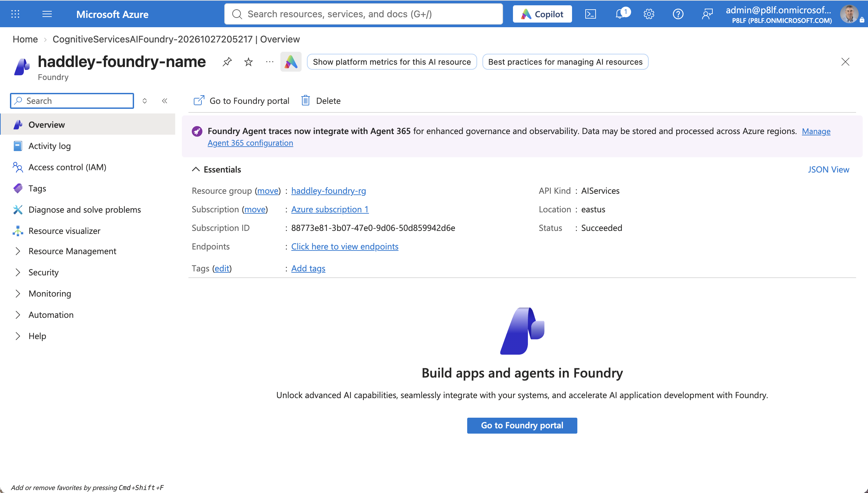Focus the global search resources box
Image resolution: width=868 pixels, height=493 pixels.
tap(363, 14)
